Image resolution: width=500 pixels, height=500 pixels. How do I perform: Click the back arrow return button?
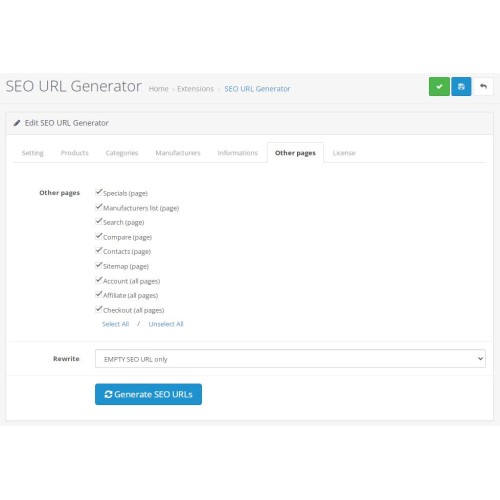483,87
